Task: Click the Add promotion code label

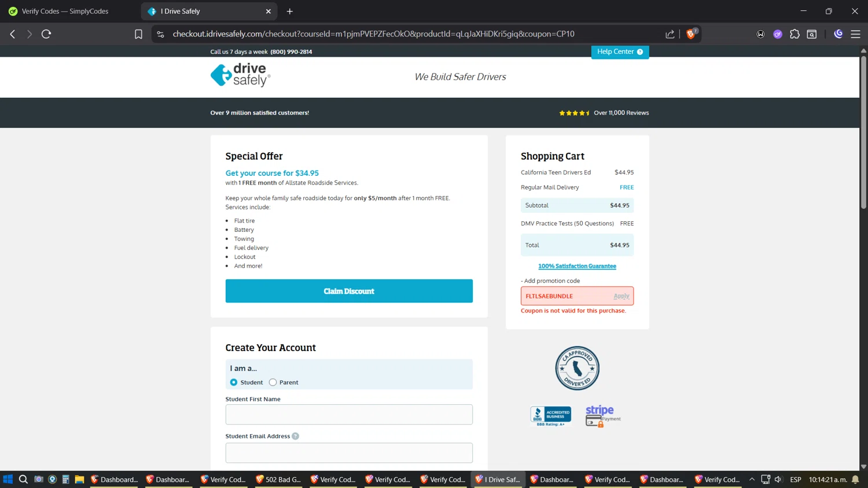Action: (x=550, y=281)
